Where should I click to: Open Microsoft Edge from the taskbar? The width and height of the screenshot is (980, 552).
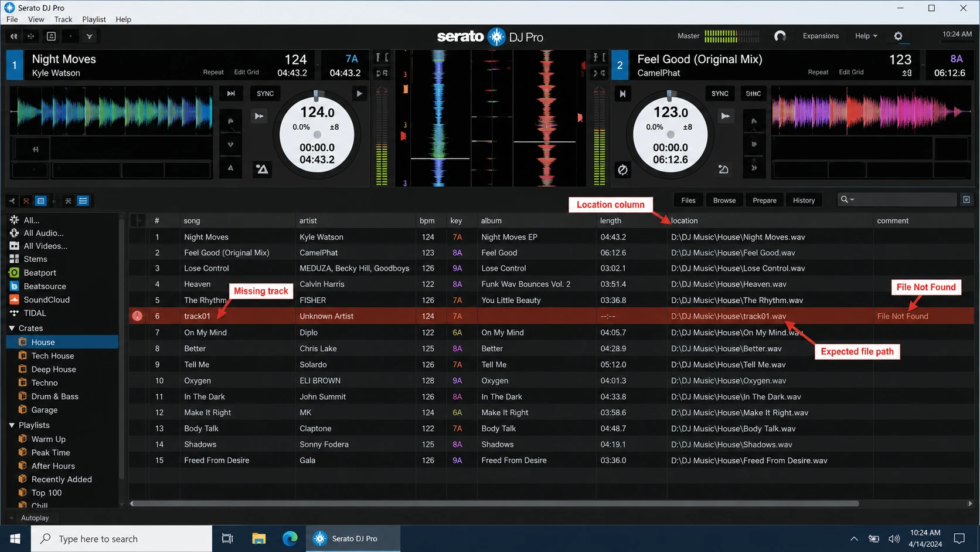coord(290,539)
